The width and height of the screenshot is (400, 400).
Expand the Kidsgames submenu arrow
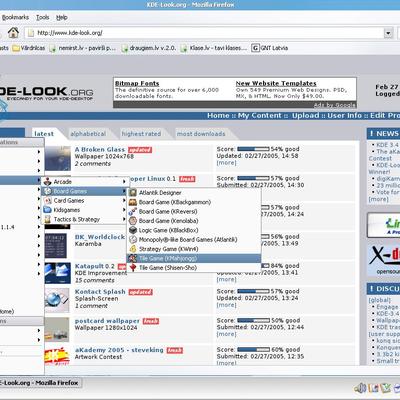124,210
